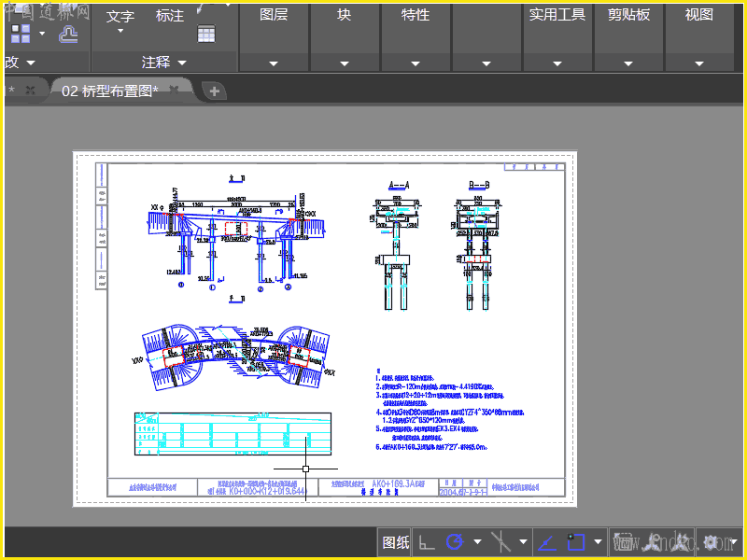The width and height of the screenshot is (747, 560).
Task: Open the status bar gear settings
Action: click(712, 541)
